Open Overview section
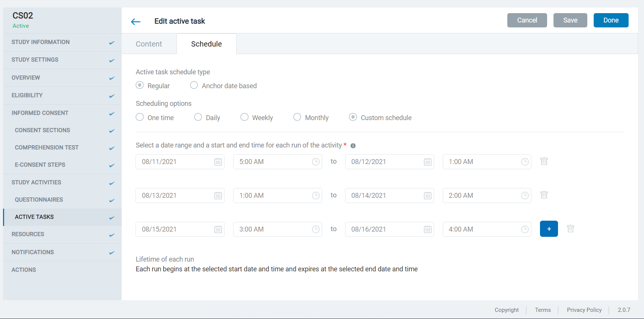This screenshot has height=319, width=644. (62, 78)
